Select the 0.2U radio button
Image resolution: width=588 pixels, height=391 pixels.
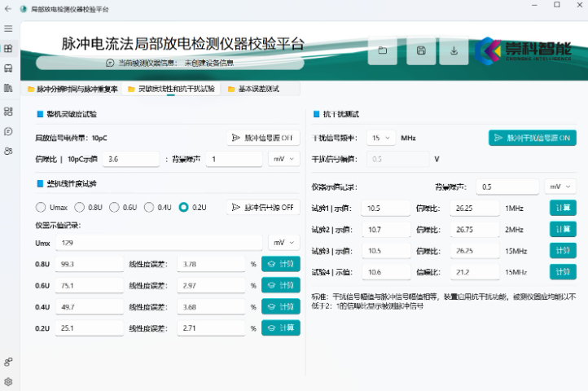pyautogui.click(x=184, y=207)
